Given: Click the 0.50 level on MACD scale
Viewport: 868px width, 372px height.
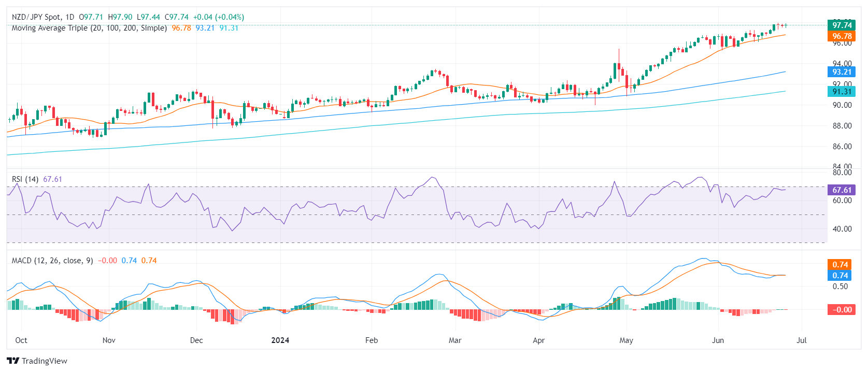Looking at the screenshot, I should 840,287.
